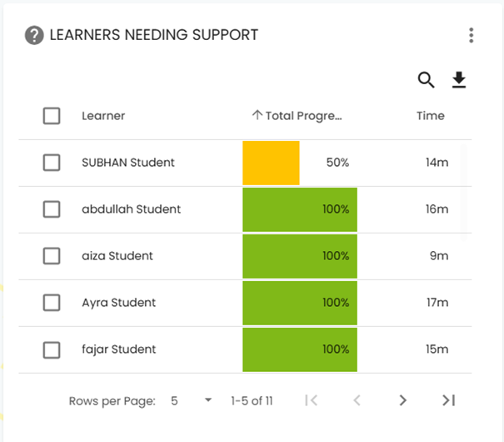Open the abdullah Student entry
Screen dimensions: 504x442
(x=131, y=209)
